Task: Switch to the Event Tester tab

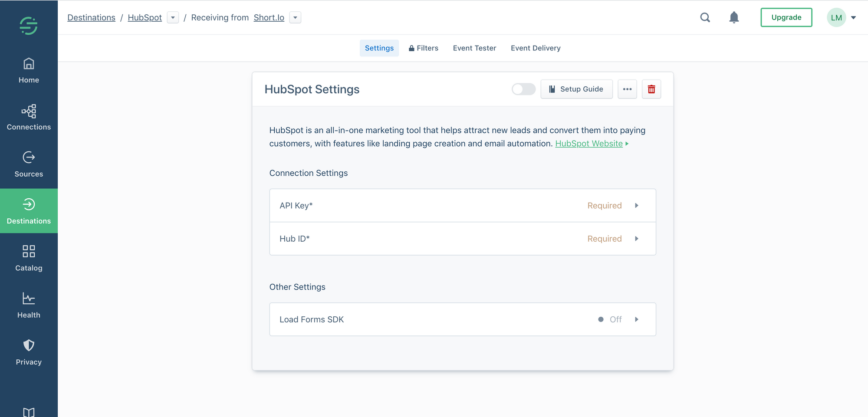Action: click(x=474, y=48)
